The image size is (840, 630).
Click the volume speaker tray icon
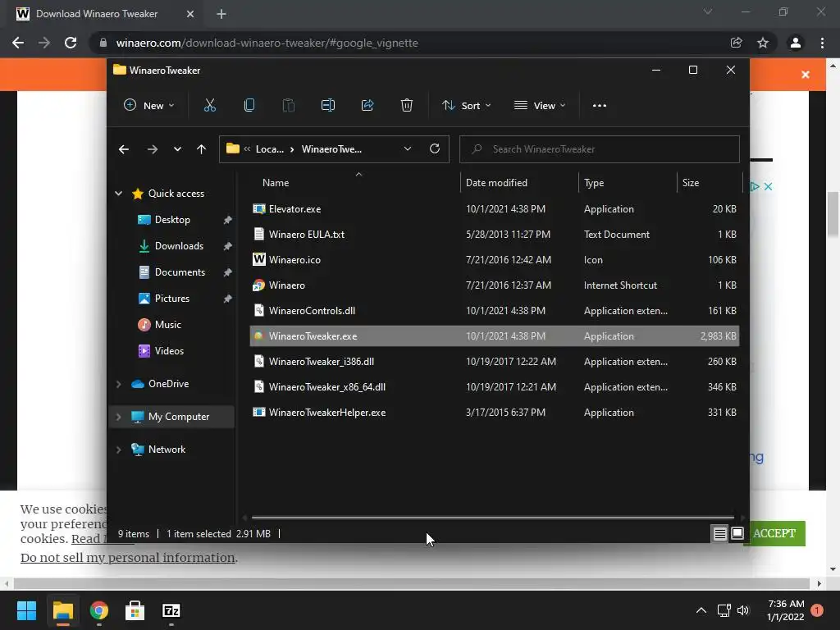pos(743,610)
